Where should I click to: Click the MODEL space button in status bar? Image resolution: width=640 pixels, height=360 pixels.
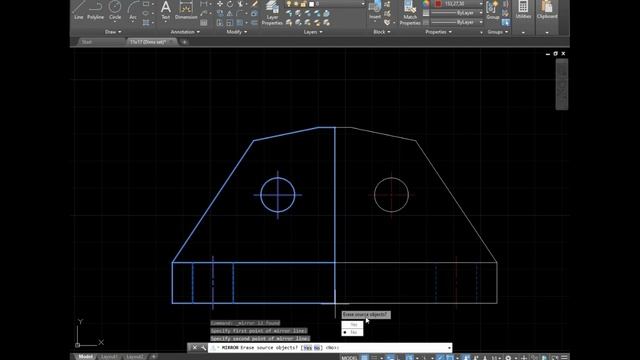[x=349, y=358]
